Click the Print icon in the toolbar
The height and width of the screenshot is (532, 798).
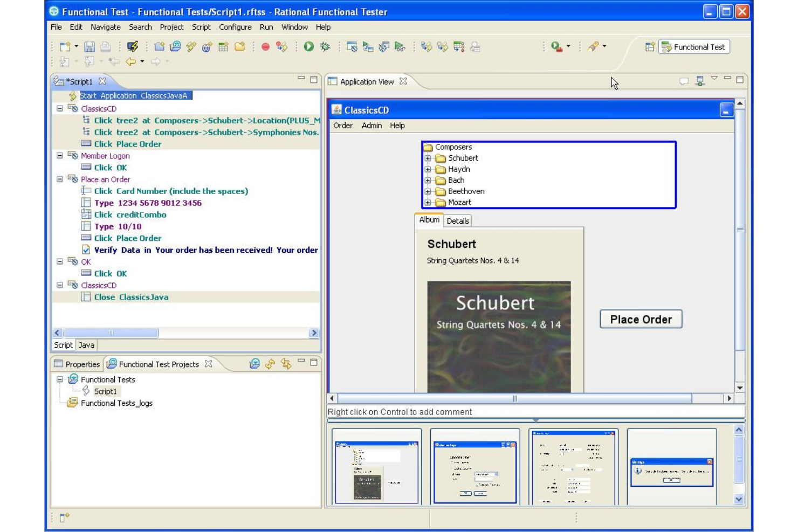click(106, 47)
